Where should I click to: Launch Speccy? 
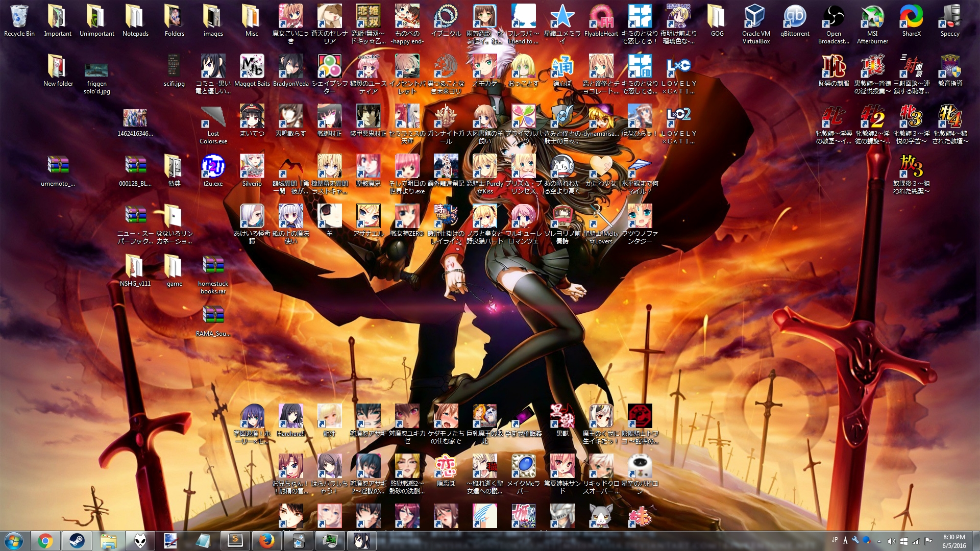click(x=950, y=20)
